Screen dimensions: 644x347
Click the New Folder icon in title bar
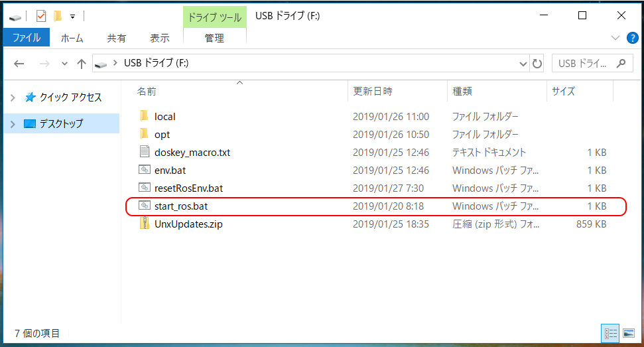point(58,16)
